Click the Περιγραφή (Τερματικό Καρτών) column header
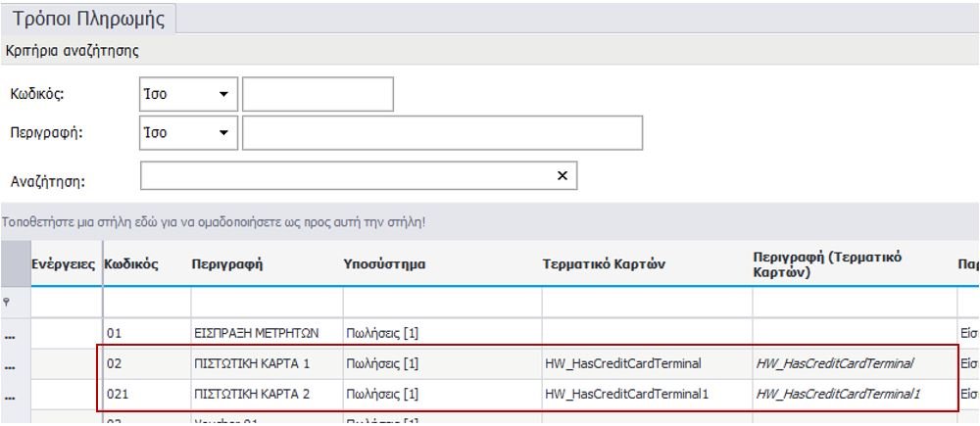The height and width of the screenshot is (426, 980). [x=828, y=263]
